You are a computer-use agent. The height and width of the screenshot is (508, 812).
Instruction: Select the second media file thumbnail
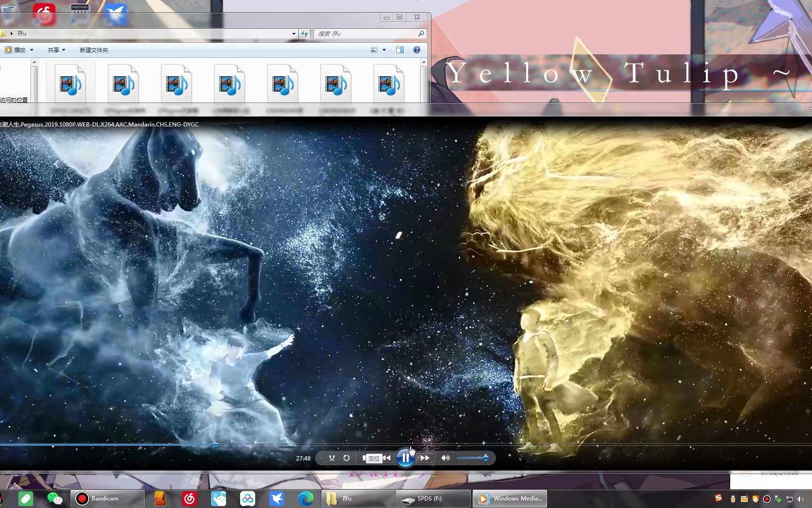[x=124, y=84]
